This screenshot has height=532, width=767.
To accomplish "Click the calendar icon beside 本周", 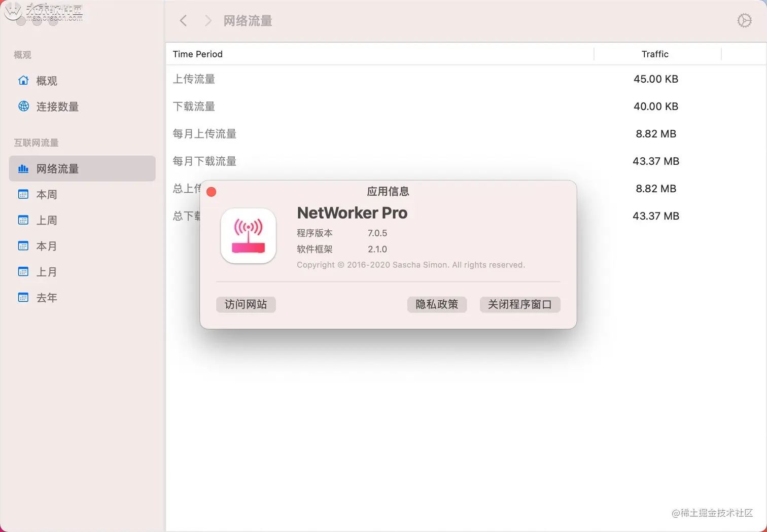I will pos(23,194).
